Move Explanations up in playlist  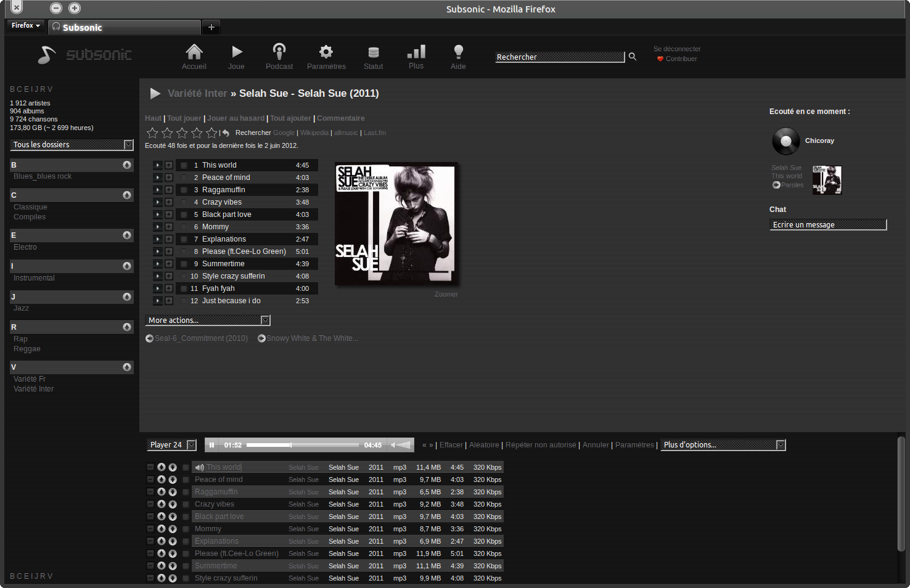point(162,541)
